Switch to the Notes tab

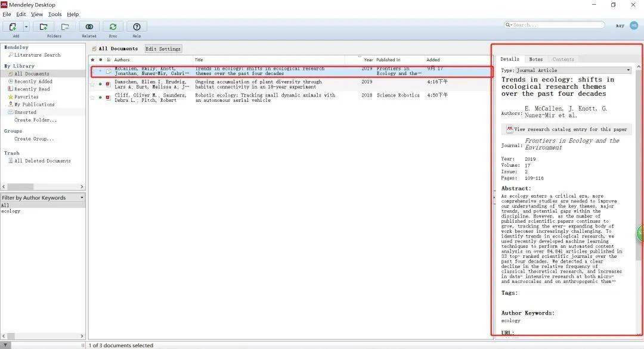click(x=535, y=60)
